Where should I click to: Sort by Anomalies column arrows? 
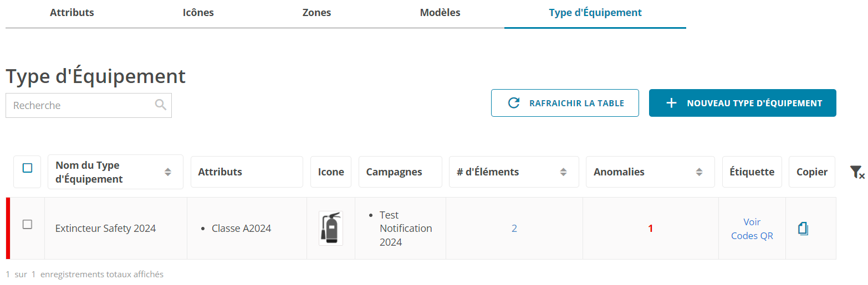click(x=699, y=172)
